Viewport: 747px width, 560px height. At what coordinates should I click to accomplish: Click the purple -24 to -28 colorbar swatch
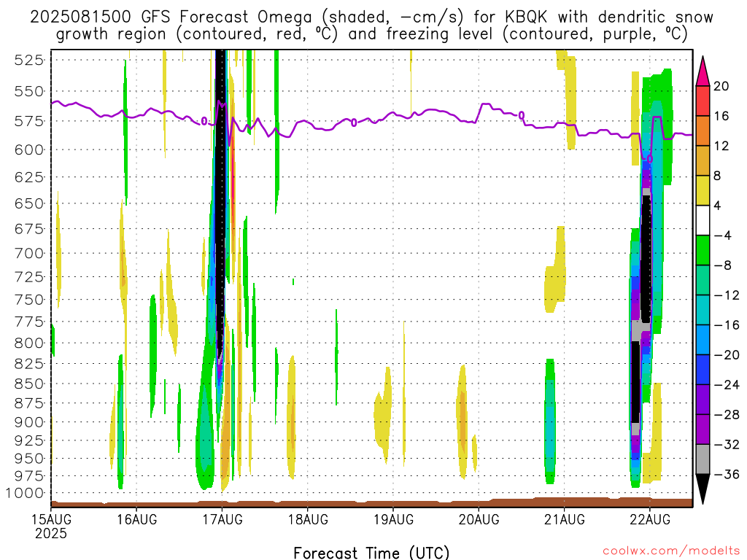click(703, 399)
